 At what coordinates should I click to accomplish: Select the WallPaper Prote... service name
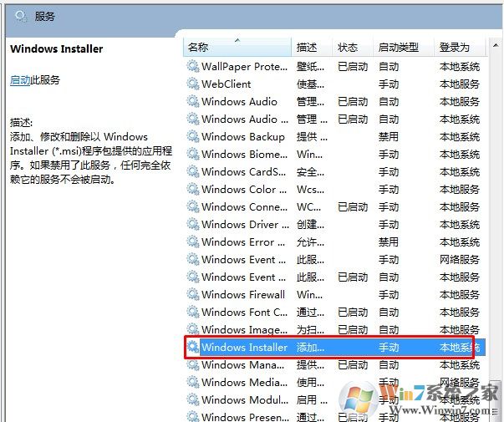tap(244, 67)
